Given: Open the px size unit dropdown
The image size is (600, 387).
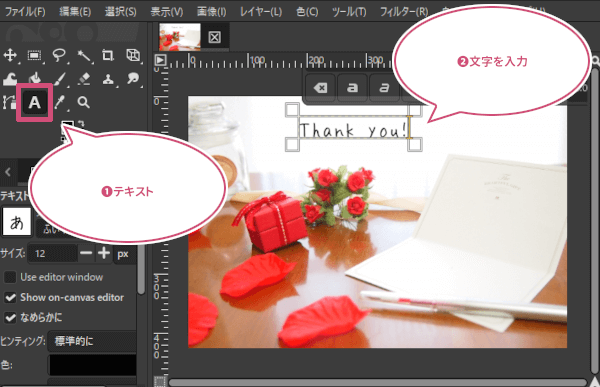Looking at the screenshot, I should (124, 254).
